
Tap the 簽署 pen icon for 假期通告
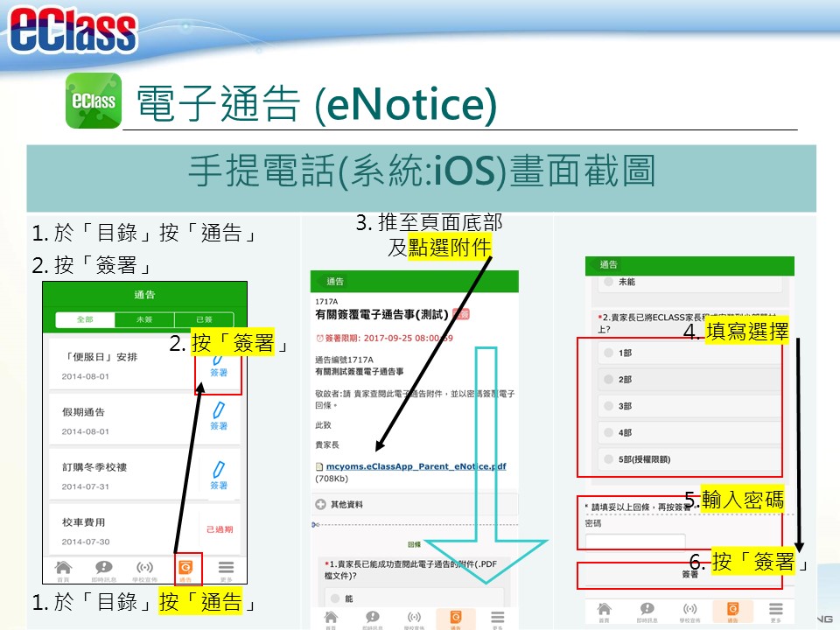tap(219, 416)
